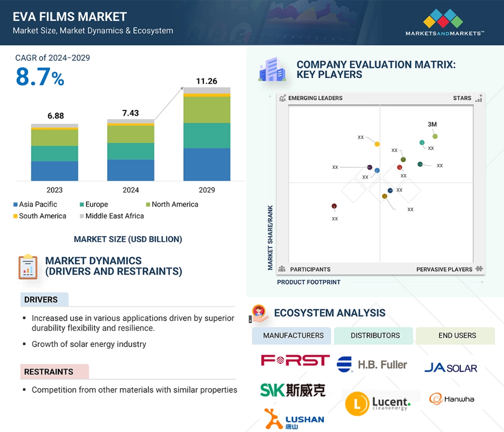This screenshot has width=504, height=432.
Task: Click the "7.43" bar value
Action: (130, 113)
